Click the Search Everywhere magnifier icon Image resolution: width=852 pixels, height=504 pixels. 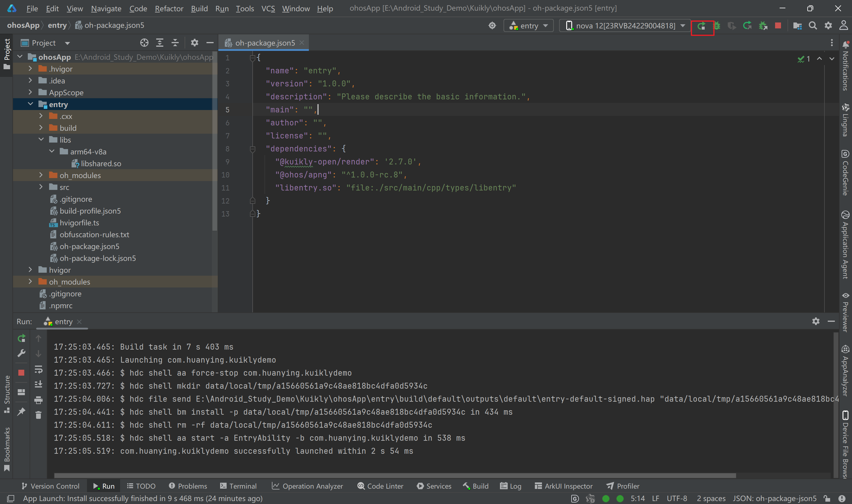point(813,26)
